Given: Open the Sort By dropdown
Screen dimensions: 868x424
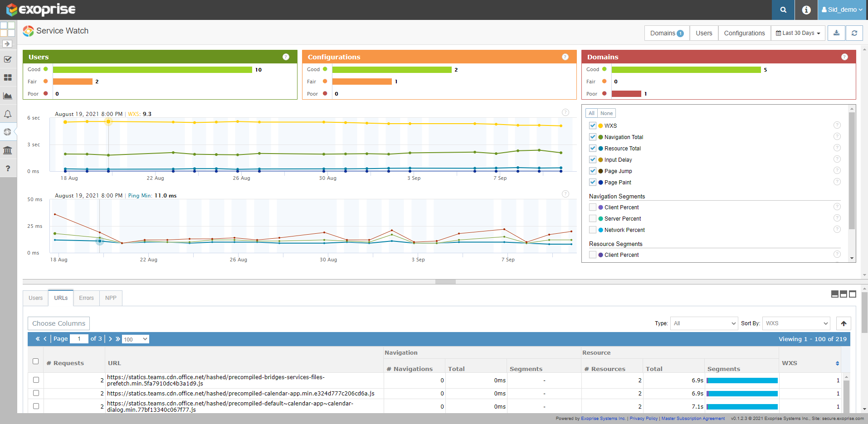Looking at the screenshot, I should pyautogui.click(x=796, y=323).
